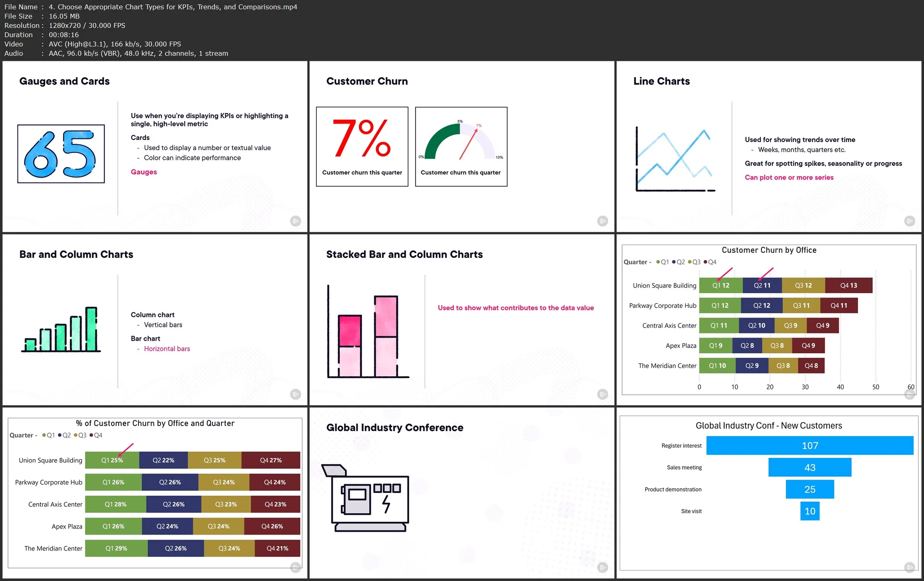Click the pink Horizontal bars text
The width and height of the screenshot is (924, 581).
(166, 349)
